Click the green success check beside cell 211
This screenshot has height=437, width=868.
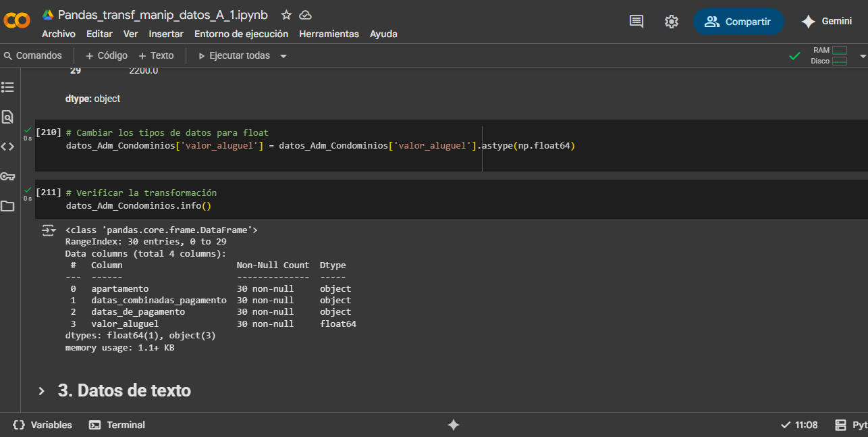(28, 190)
